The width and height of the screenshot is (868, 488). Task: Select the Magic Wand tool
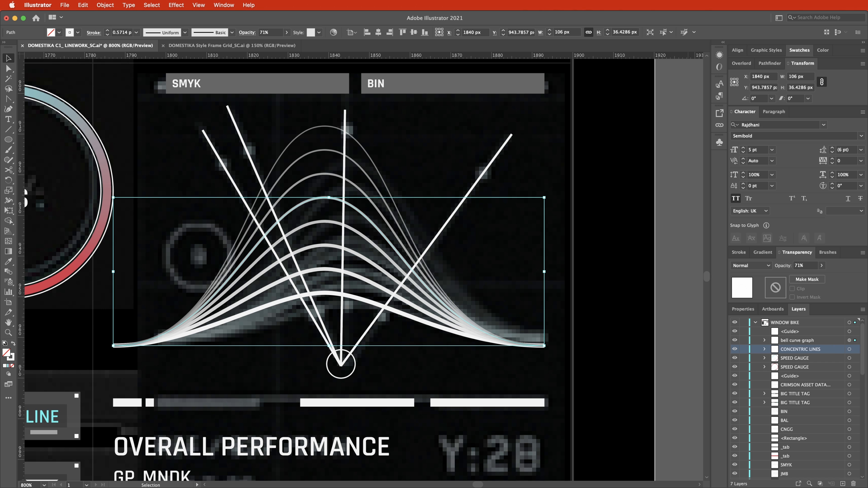pyautogui.click(x=8, y=79)
